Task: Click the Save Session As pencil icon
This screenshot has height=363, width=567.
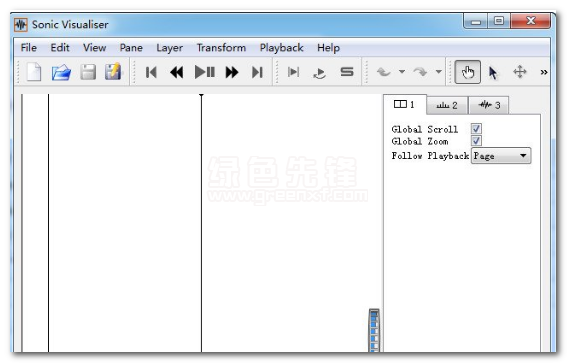Action: click(x=113, y=72)
